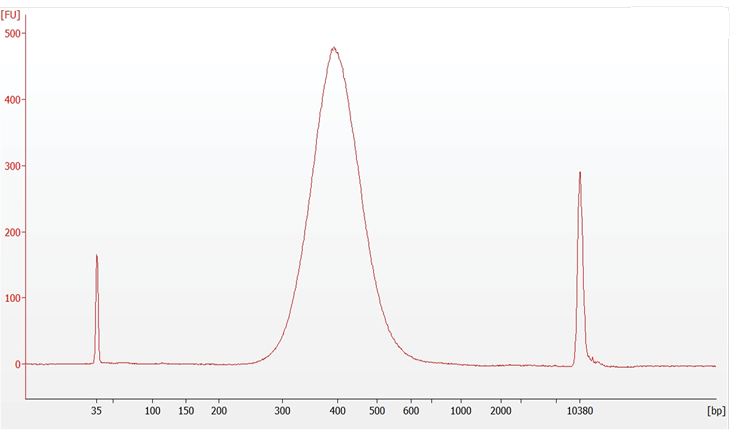Select the 300 tick on the y-axis
This screenshot has width=744, height=448.
pos(12,166)
